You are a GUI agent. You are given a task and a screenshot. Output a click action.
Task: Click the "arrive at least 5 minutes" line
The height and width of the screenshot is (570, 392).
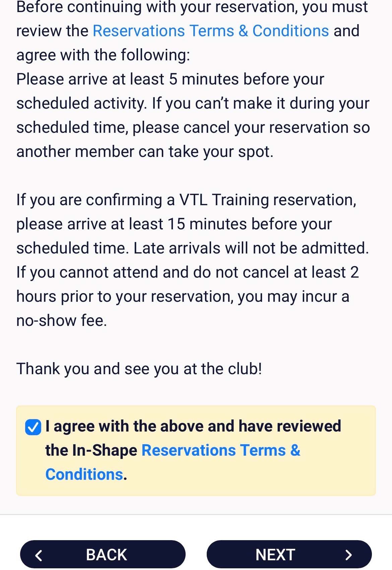point(170,79)
